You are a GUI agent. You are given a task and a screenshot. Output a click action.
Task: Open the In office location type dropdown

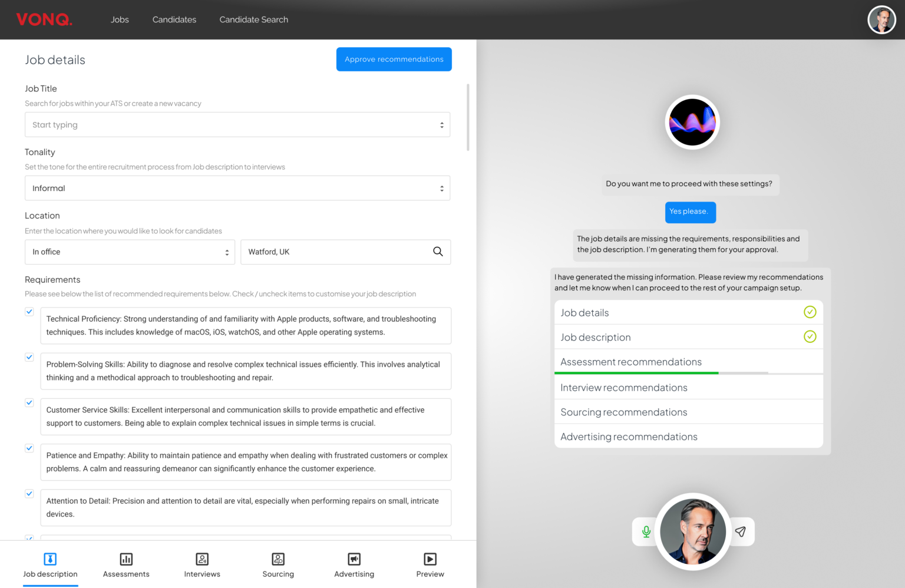point(130,252)
